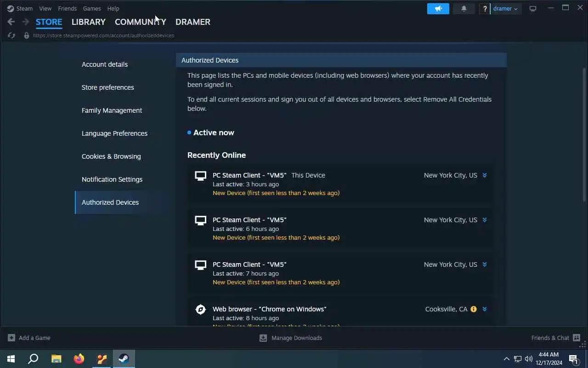588x368 pixels.
Task: Go back with the left arrow
Action: [x=11, y=22]
